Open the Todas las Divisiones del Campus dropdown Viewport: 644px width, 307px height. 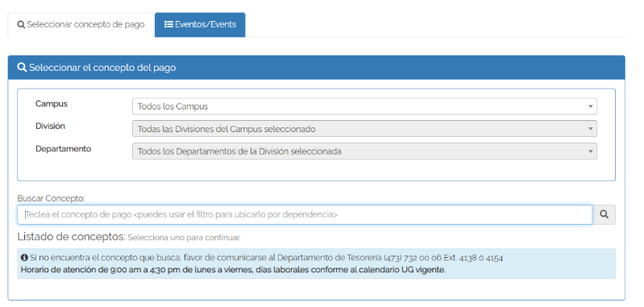[364, 129]
